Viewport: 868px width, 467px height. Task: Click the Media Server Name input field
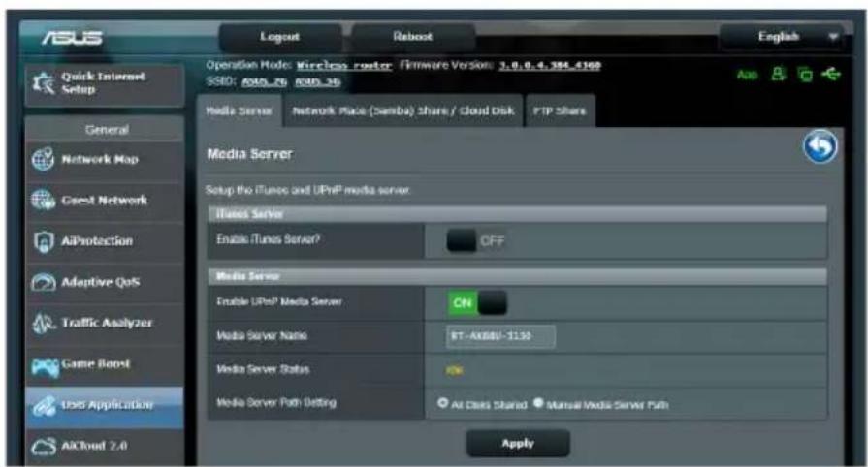point(500,336)
